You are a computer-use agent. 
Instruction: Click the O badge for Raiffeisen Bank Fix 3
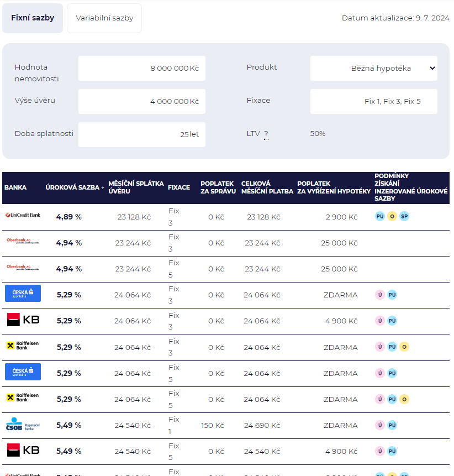tap(404, 347)
